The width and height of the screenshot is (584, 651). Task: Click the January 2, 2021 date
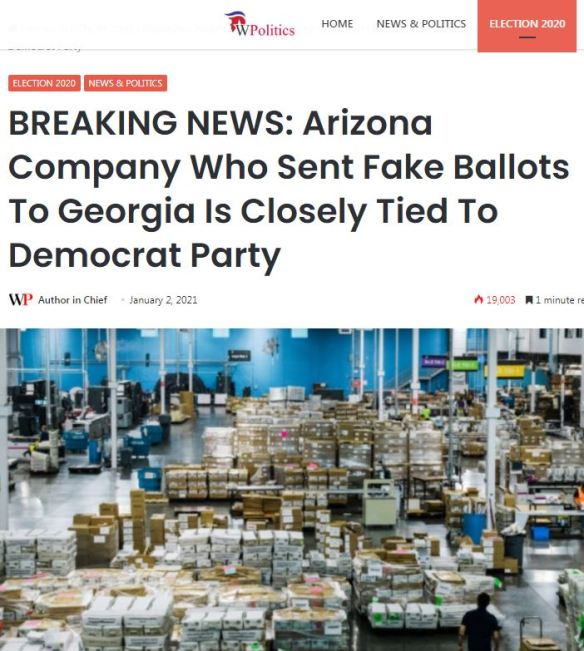point(163,300)
